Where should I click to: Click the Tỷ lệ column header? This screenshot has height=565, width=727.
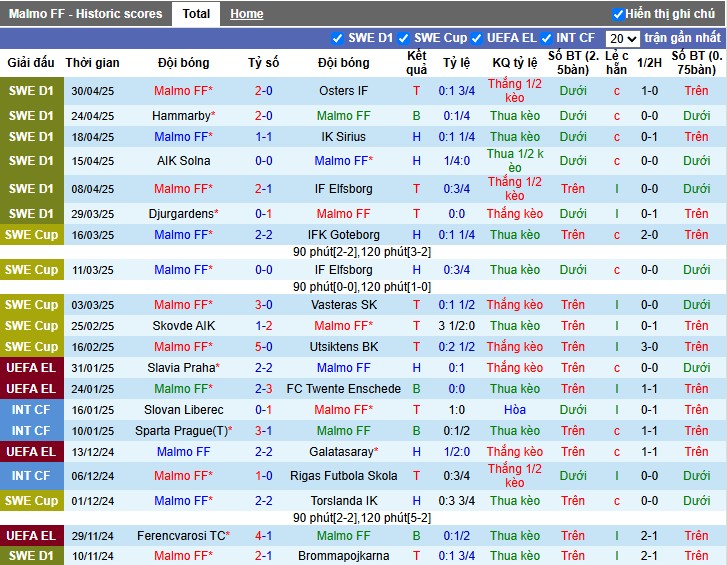point(456,63)
